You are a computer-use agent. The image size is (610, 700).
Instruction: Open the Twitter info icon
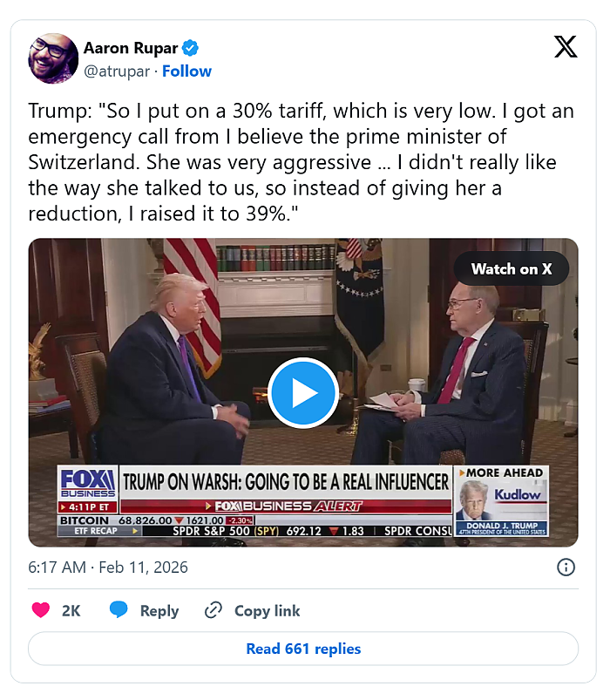(566, 567)
